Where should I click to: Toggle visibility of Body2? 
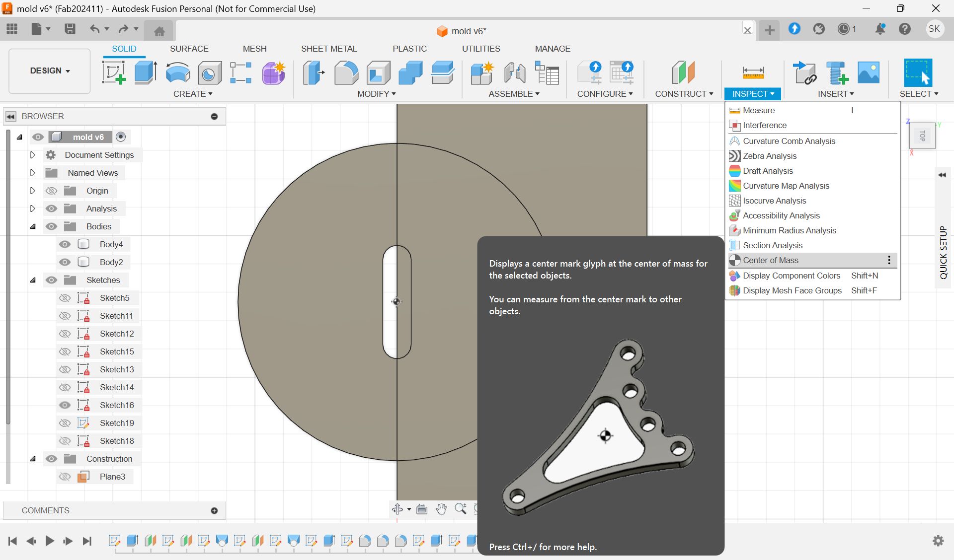(x=65, y=262)
